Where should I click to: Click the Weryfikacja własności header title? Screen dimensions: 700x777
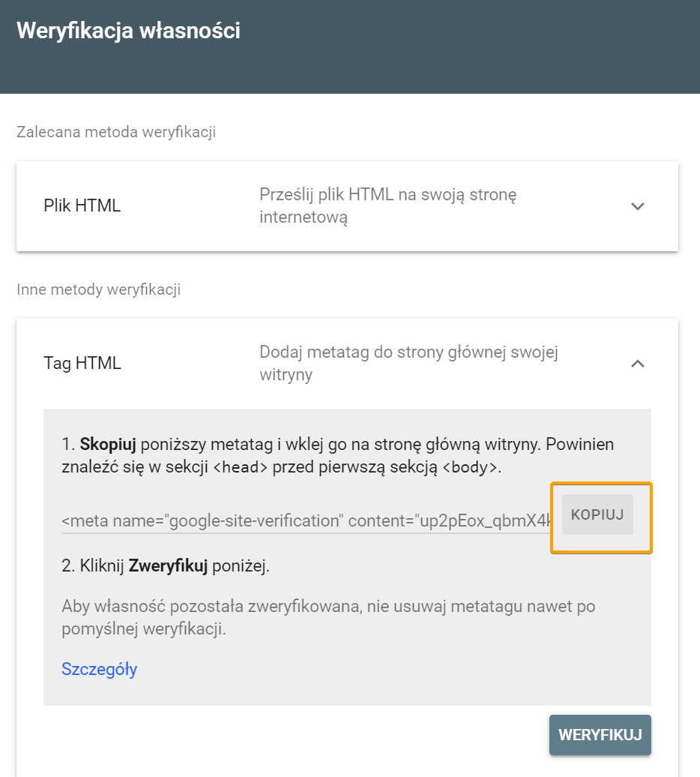click(128, 30)
